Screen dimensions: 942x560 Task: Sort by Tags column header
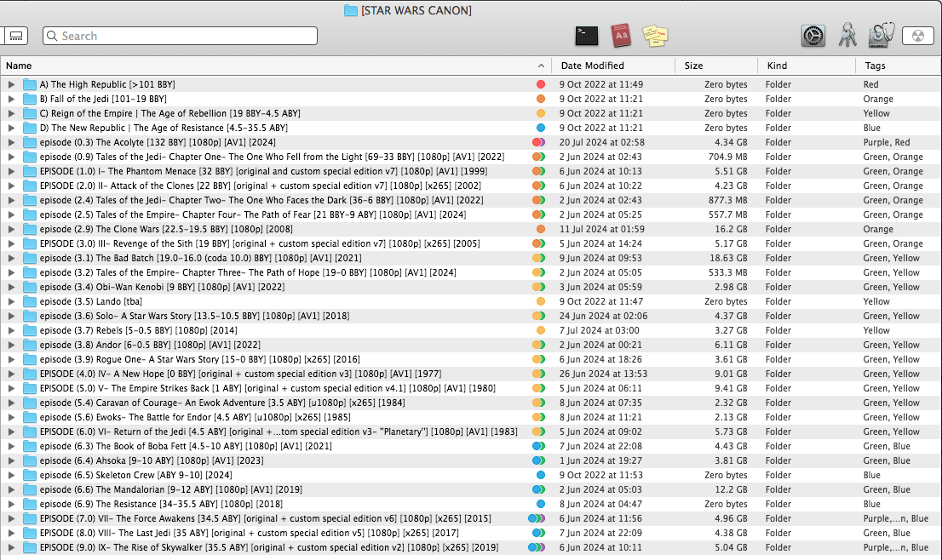[x=899, y=66]
